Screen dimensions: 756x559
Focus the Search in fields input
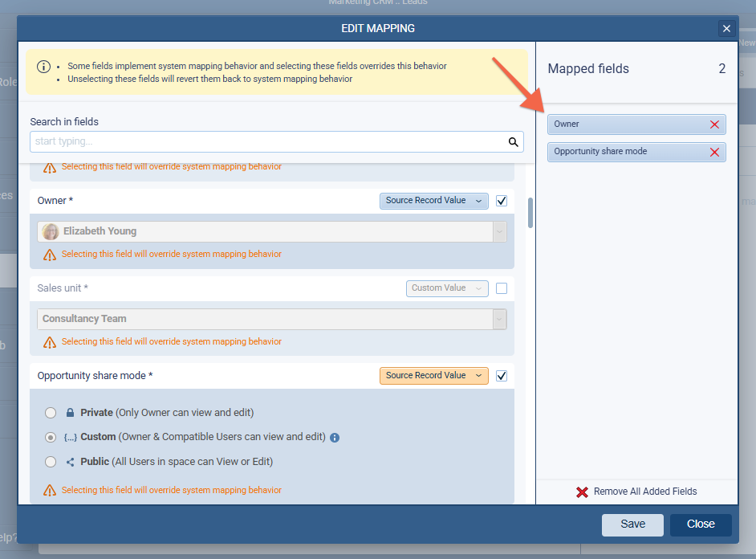coord(269,142)
